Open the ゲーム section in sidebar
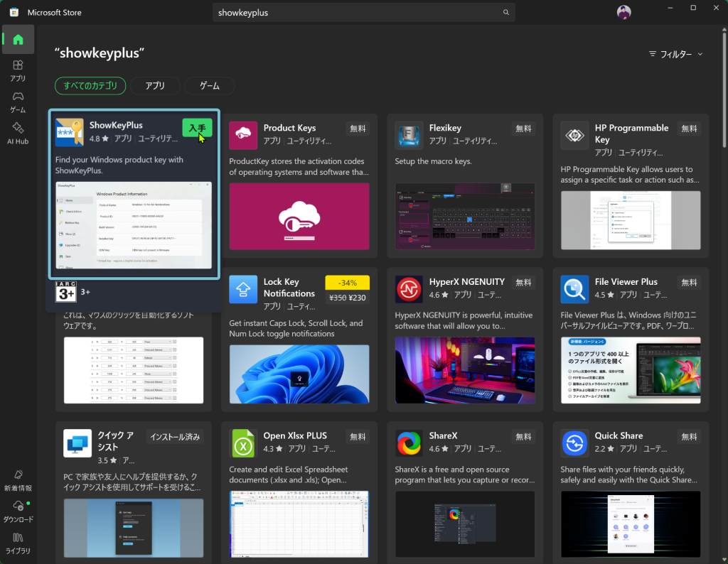This screenshot has width=728, height=564. (18, 102)
